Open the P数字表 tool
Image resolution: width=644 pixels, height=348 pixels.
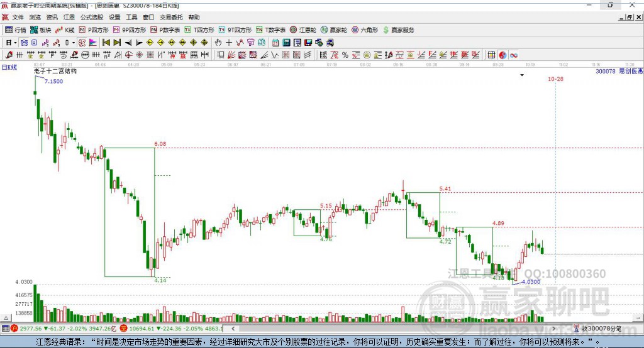[x=165, y=30]
